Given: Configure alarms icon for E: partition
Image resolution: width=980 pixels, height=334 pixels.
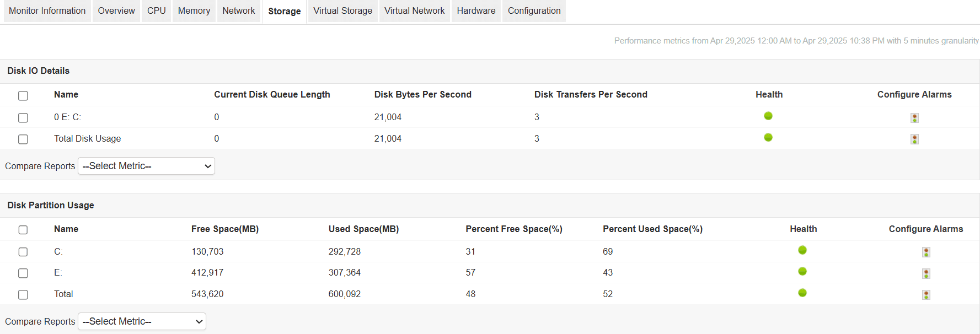Looking at the screenshot, I should (926, 273).
